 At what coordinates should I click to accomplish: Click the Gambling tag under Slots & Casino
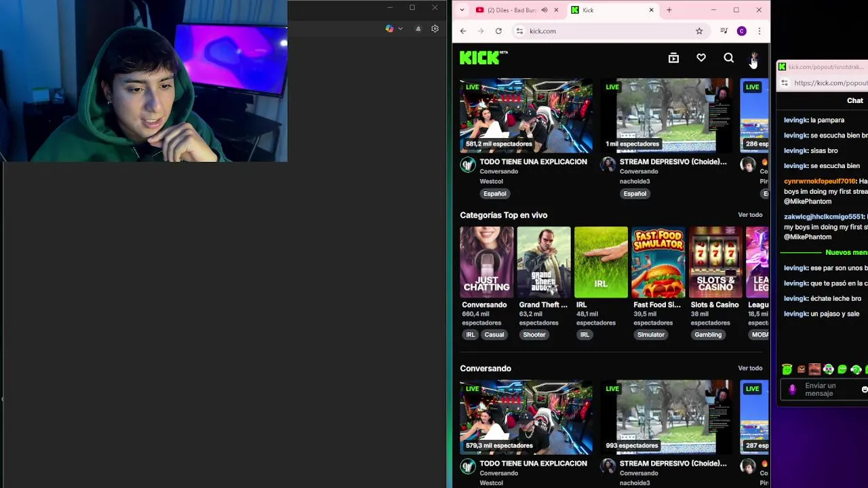[x=708, y=335]
